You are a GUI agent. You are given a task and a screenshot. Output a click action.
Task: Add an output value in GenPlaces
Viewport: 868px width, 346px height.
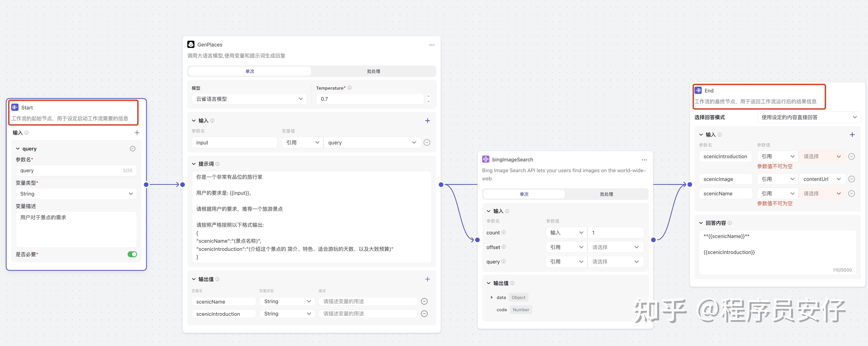point(427,279)
